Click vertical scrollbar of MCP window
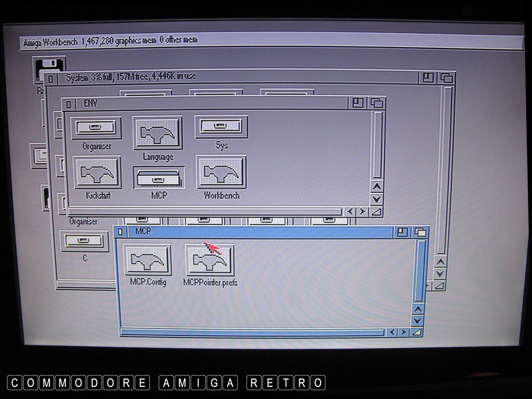The height and width of the screenshot is (399, 532). [419, 270]
